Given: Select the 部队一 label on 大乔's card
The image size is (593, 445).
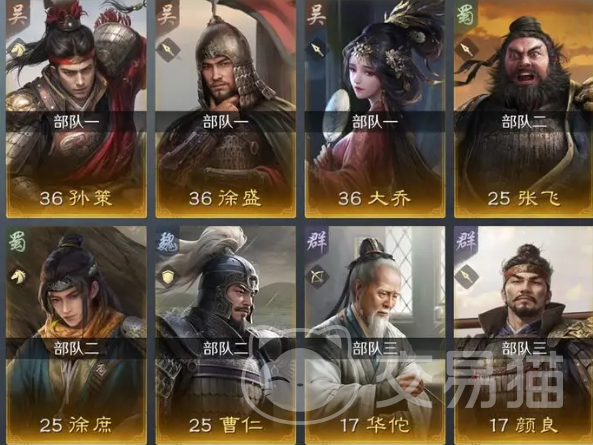Looking at the screenshot, I should coord(375,122).
